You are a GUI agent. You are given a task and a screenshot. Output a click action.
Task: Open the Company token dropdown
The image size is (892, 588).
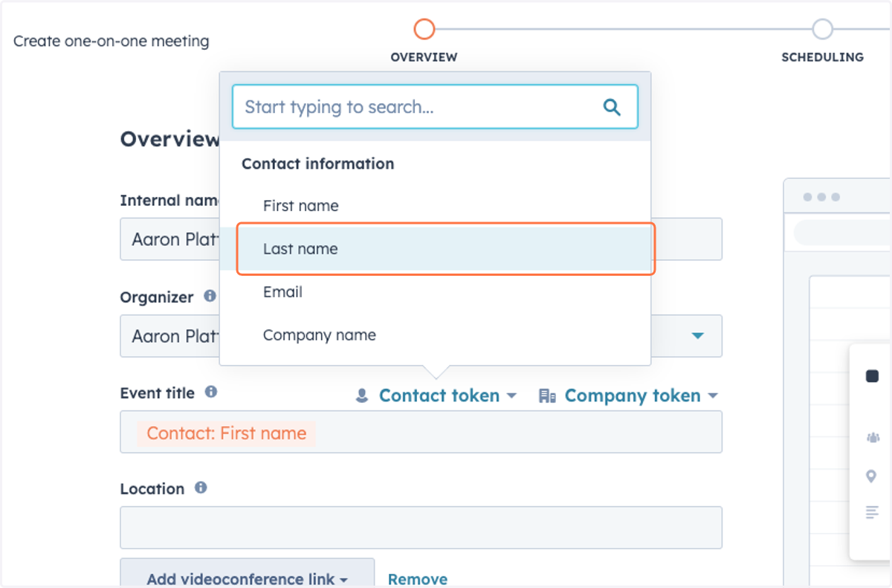pyautogui.click(x=629, y=395)
